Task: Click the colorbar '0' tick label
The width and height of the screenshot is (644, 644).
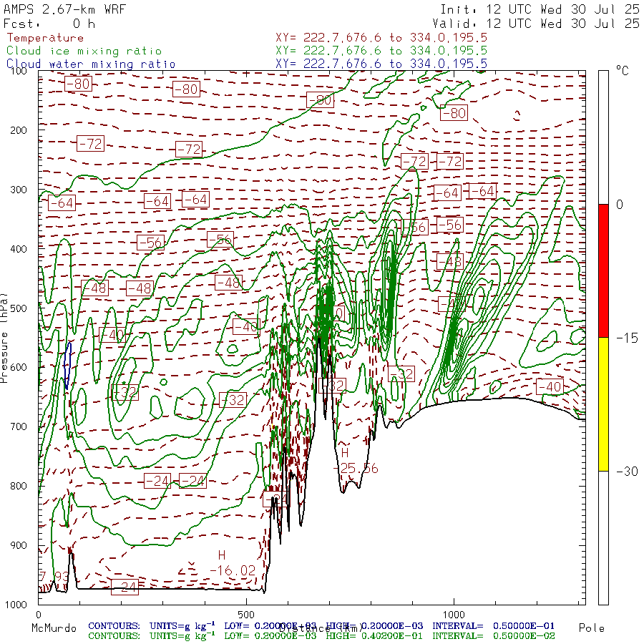Action: point(620,205)
